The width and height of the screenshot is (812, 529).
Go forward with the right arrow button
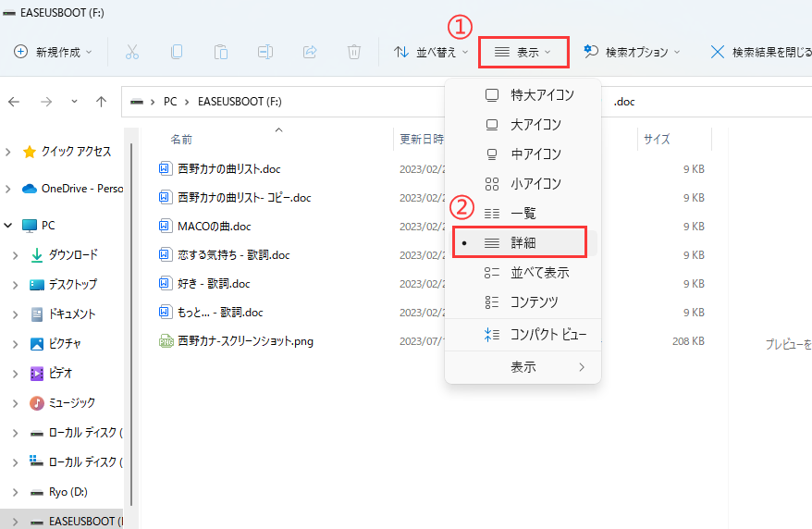tap(46, 102)
